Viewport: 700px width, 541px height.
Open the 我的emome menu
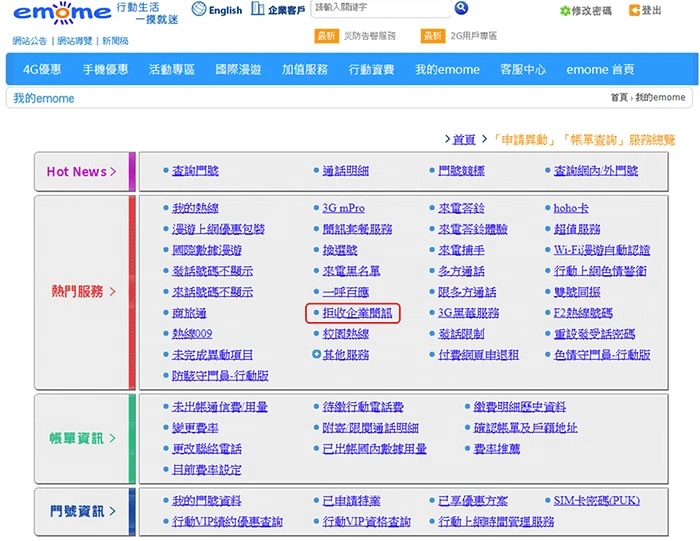coord(447,69)
